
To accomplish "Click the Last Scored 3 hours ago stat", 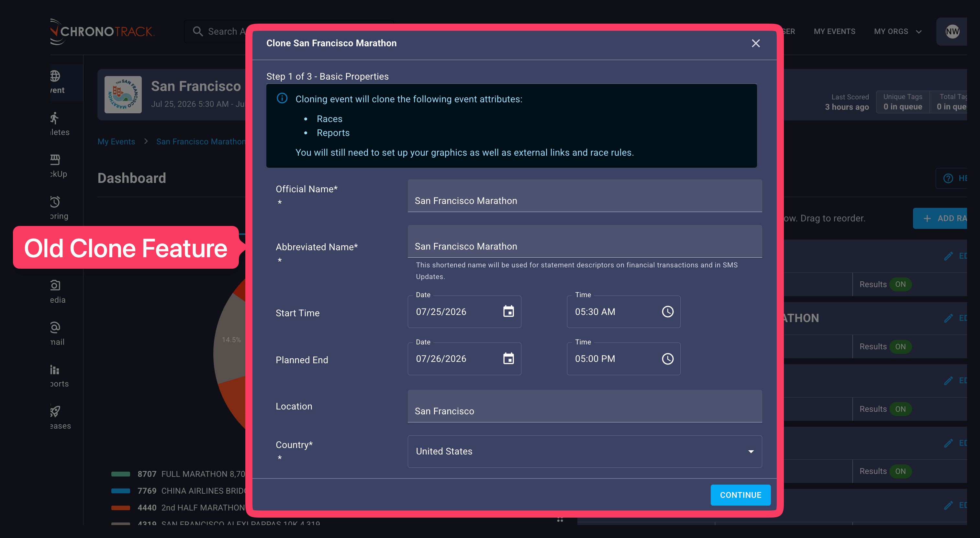I will [847, 102].
